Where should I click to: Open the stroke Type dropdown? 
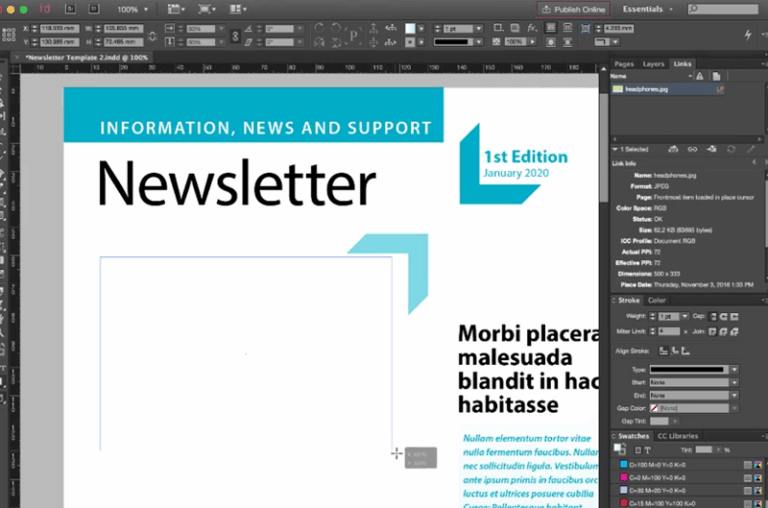pos(694,369)
